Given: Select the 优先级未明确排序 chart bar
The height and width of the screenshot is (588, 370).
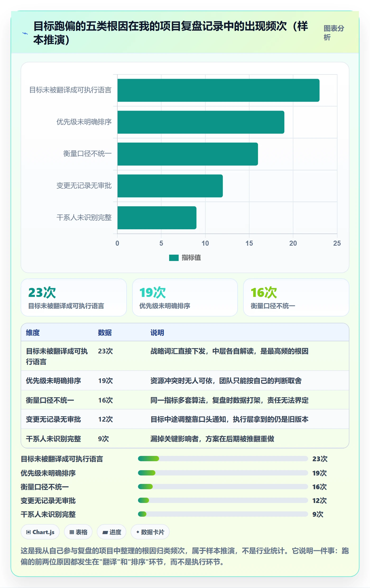Looking at the screenshot, I should click(201, 122).
